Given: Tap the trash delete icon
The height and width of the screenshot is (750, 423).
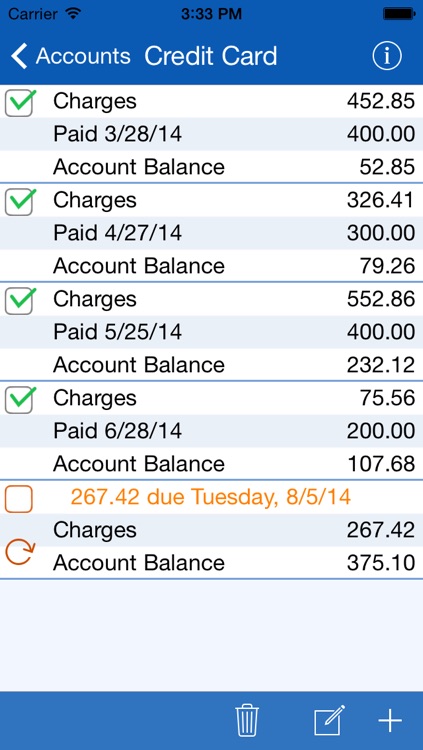Looking at the screenshot, I should click(247, 720).
